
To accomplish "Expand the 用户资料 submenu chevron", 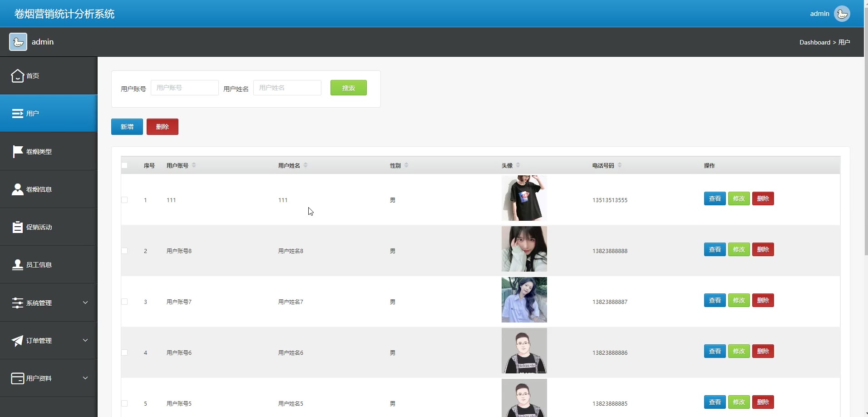I will 85,378.
